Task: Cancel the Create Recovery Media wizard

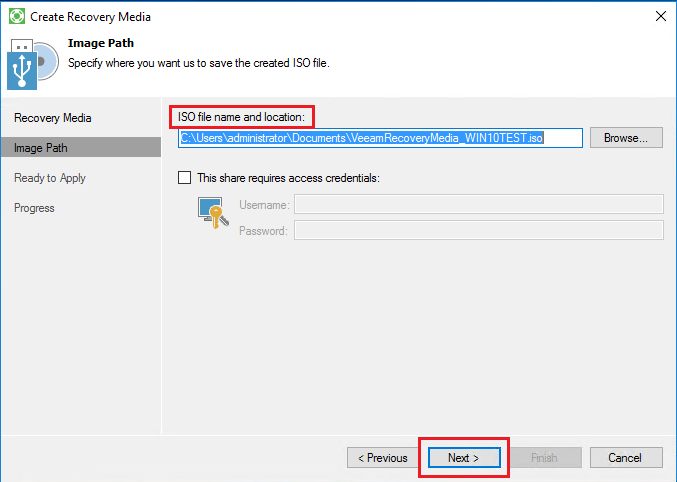Action: coord(624,458)
